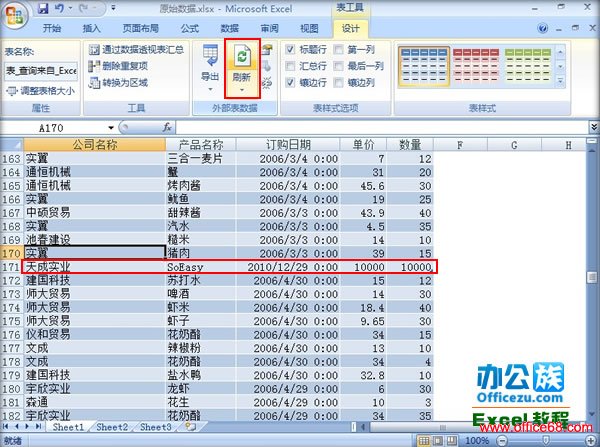Screen dimensions: 600x447
Task: Click the 转换为区域 convert to range icon
Action: click(94, 82)
